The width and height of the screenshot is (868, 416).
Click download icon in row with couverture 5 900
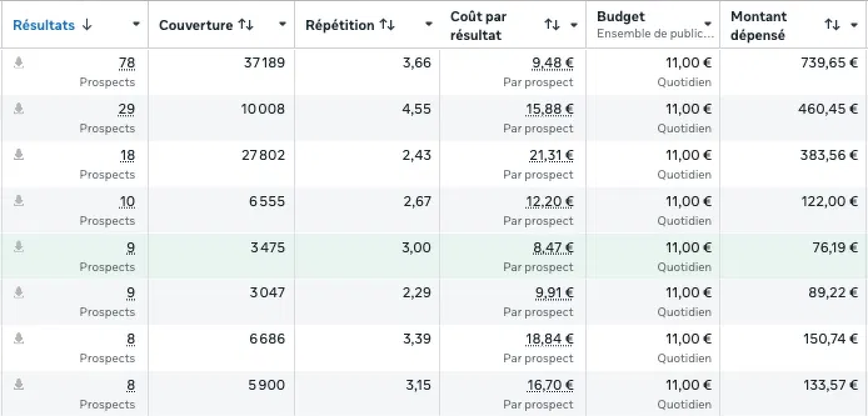pyautogui.click(x=19, y=385)
